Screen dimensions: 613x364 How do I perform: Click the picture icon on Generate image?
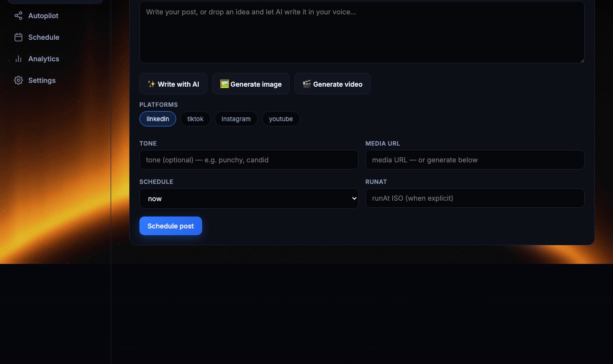(x=224, y=84)
